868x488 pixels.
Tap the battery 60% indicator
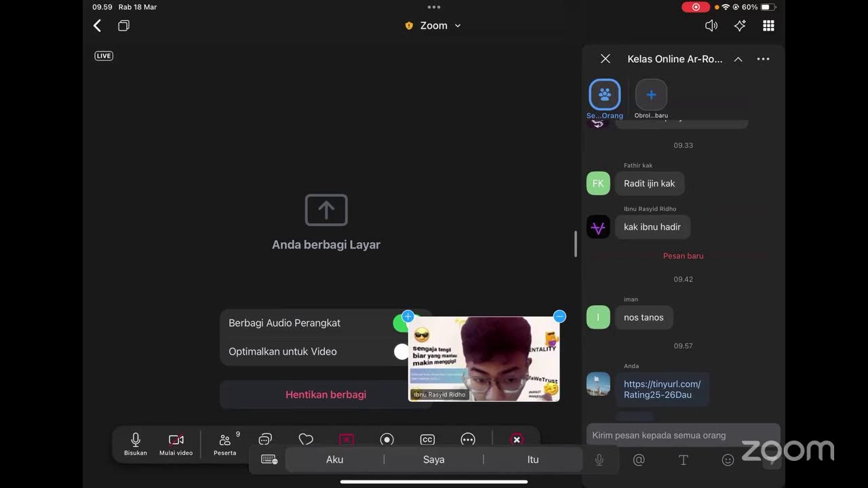pos(758,7)
